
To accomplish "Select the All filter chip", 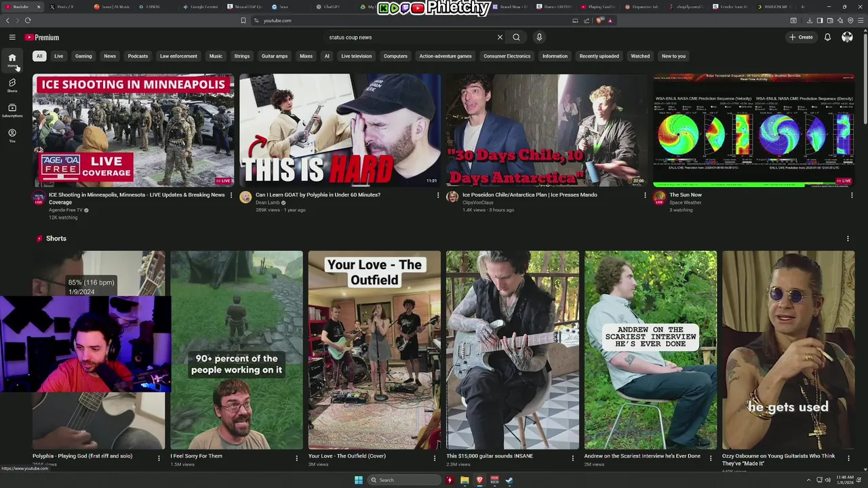I will (x=39, y=56).
